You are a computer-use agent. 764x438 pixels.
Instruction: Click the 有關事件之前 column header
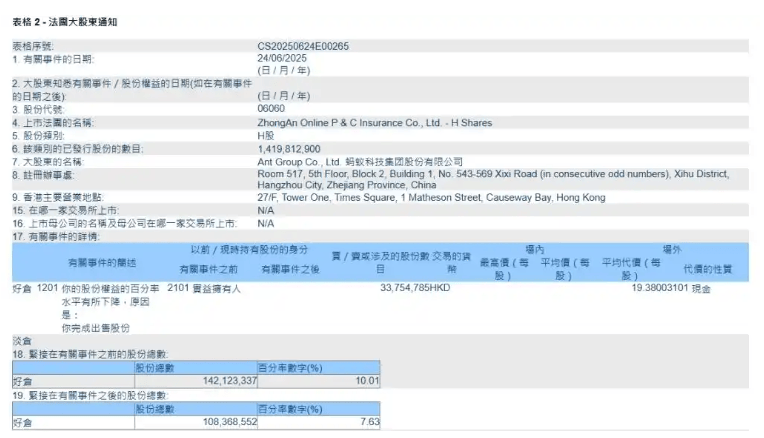click(x=208, y=269)
